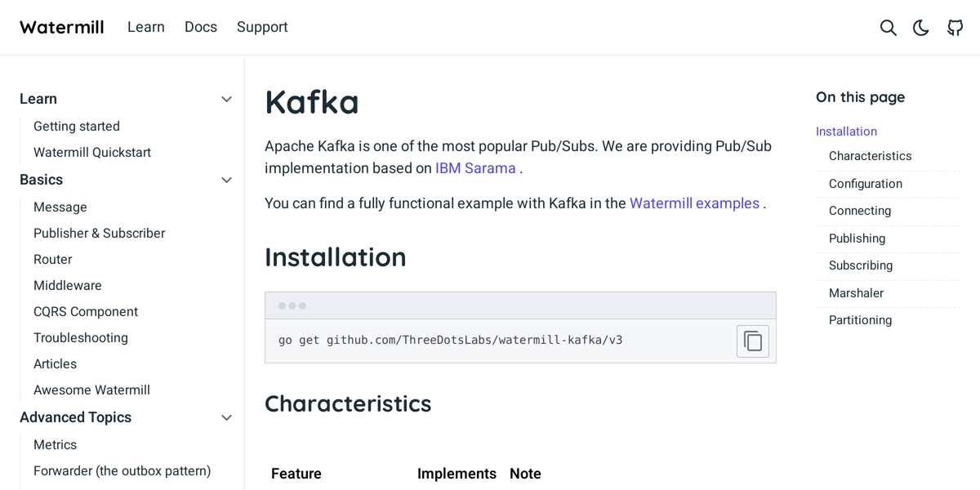This screenshot has width=980, height=490.
Task: Open the Watermill Quickstart page
Action: 91,152
